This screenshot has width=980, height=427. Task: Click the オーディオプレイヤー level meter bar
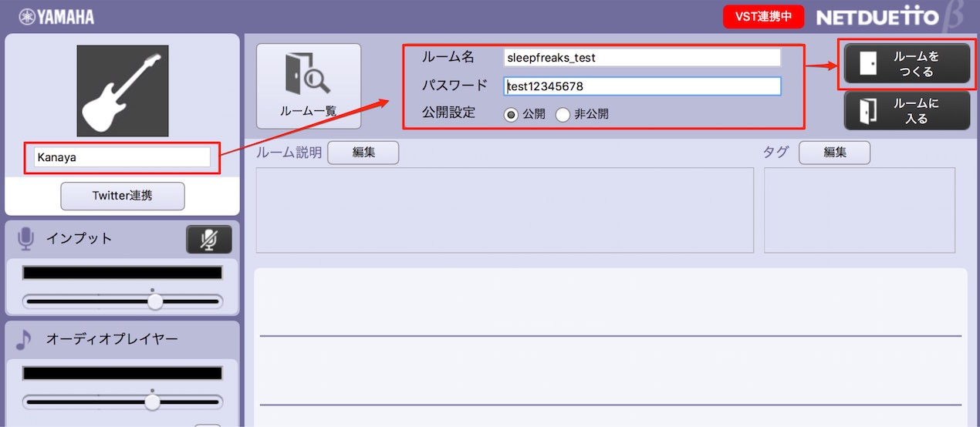122,373
